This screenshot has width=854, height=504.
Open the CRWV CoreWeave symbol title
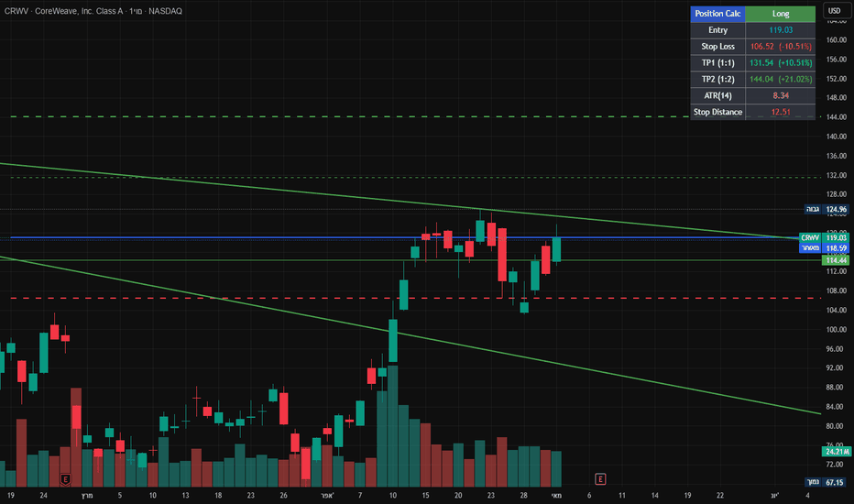click(x=93, y=11)
